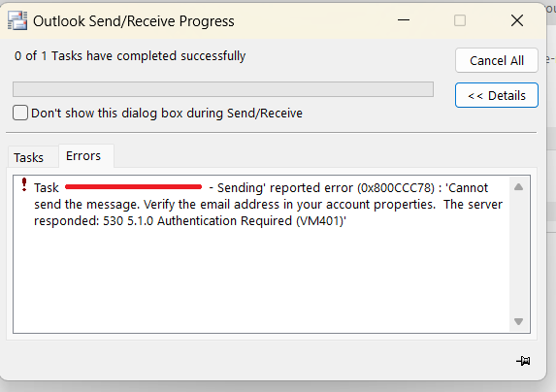Cancel all send/receive tasks
556x392 pixels.
click(x=497, y=60)
